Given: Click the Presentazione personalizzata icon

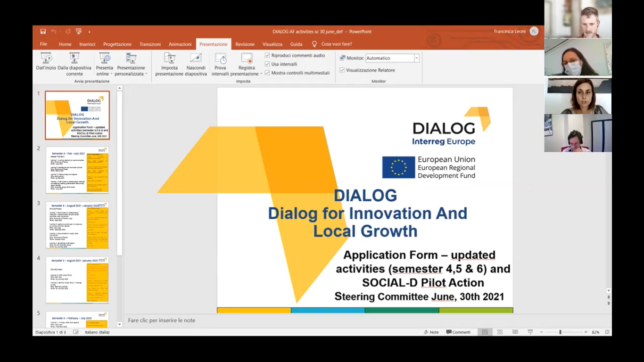Looking at the screenshot, I should tap(131, 58).
